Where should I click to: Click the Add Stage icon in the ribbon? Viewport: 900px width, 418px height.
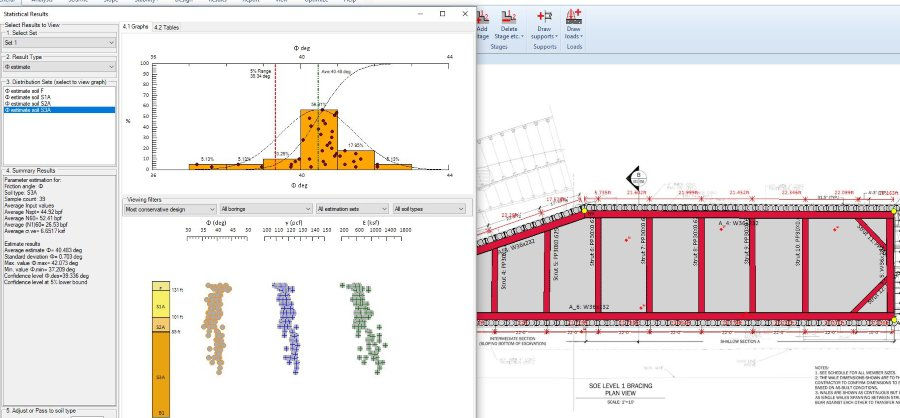pyautogui.click(x=483, y=17)
